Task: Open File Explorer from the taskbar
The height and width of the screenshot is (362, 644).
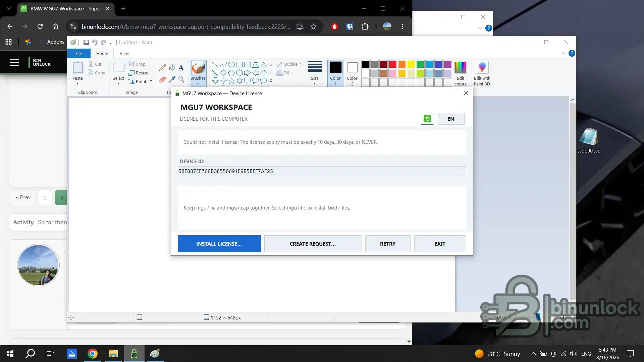Action: tap(113, 354)
